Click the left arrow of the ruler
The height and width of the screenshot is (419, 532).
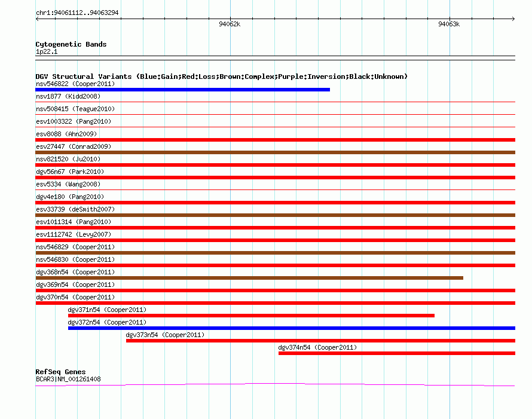click(37, 19)
